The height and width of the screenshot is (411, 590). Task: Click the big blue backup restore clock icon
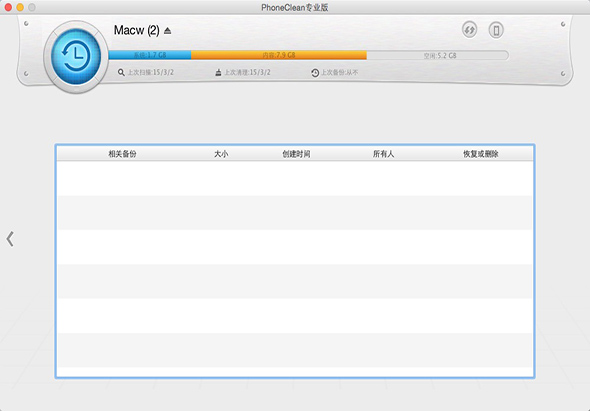pyautogui.click(x=76, y=56)
